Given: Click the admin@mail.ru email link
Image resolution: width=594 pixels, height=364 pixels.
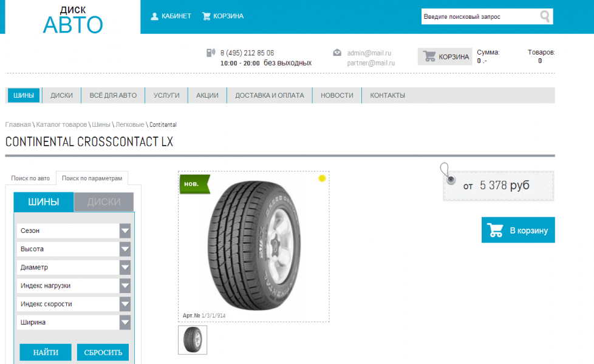Looking at the screenshot, I should pyautogui.click(x=369, y=53).
